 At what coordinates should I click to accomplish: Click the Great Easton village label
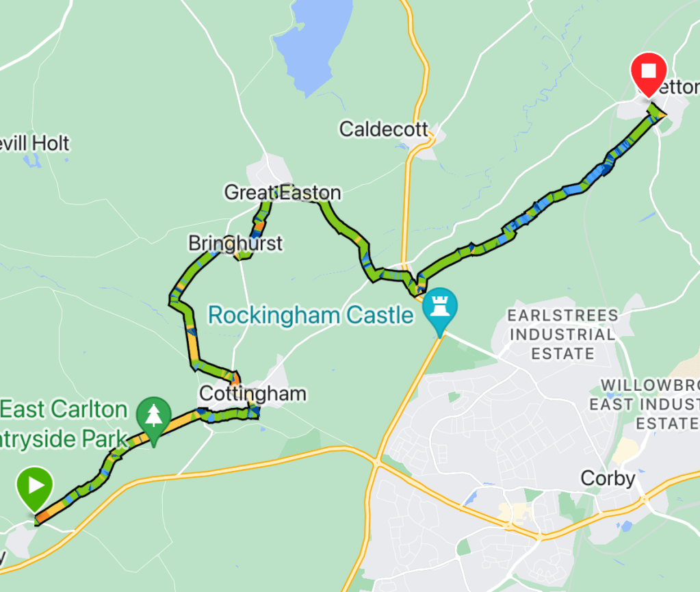point(283,192)
